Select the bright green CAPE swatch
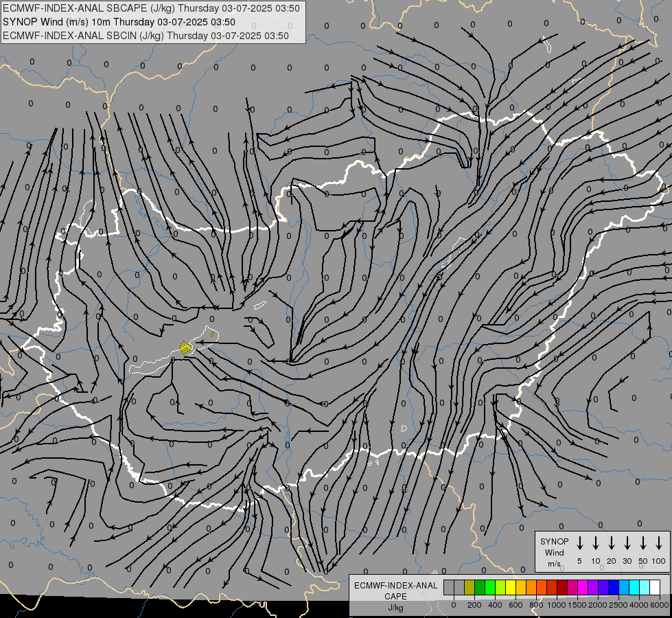The image size is (672, 618). 490,587
